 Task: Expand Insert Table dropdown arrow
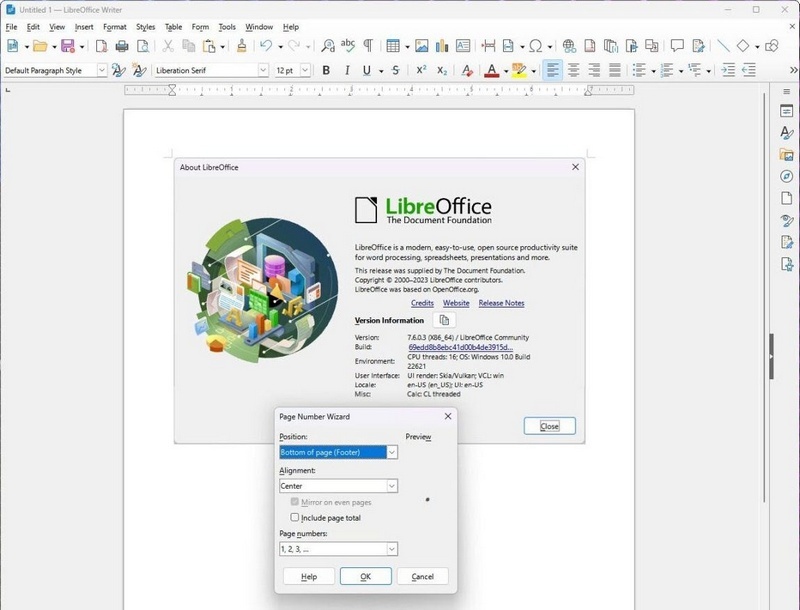click(x=407, y=46)
